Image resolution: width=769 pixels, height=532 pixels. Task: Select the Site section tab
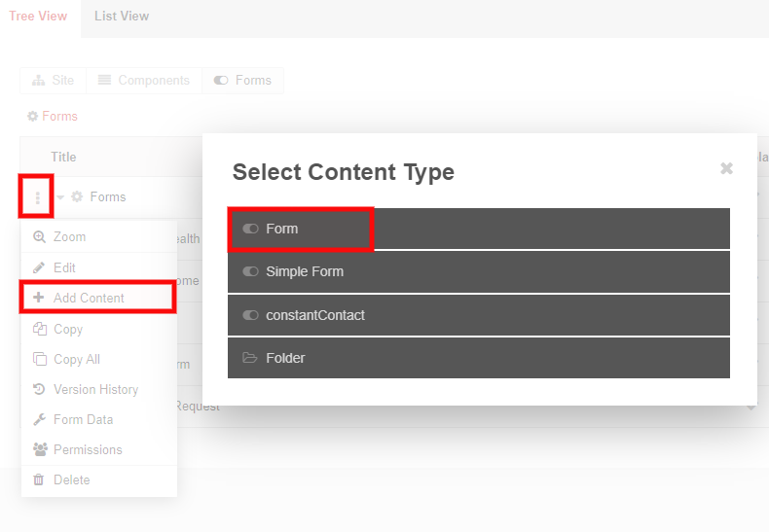(53, 81)
